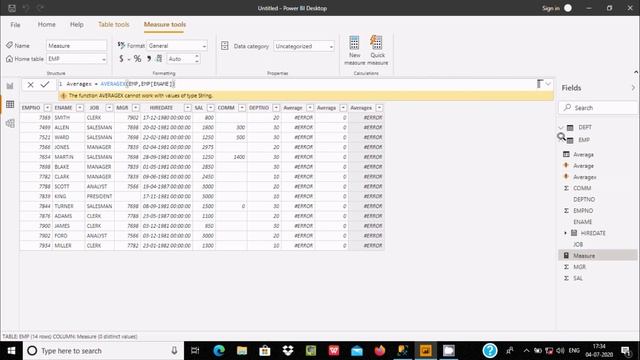The height and width of the screenshot is (360, 640).
Task: Switch to the Table tools tab
Action: click(113, 24)
